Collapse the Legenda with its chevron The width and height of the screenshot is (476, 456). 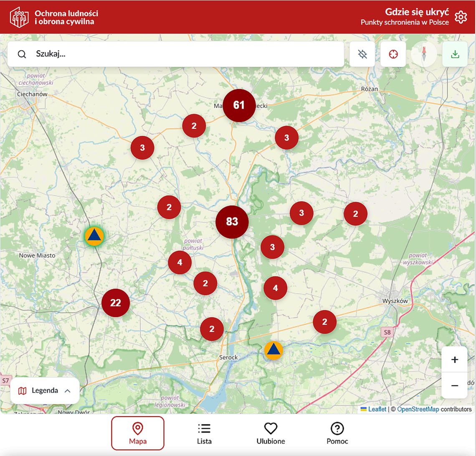point(67,390)
